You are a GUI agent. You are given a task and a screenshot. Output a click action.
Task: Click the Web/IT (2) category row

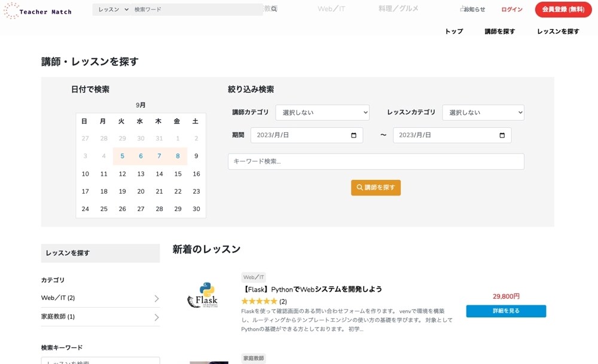[x=100, y=298]
